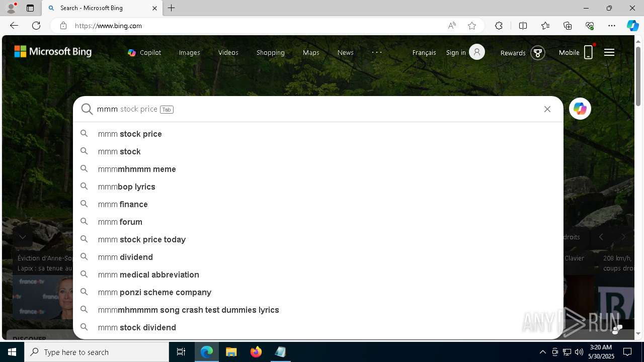This screenshot has width=644, height=362.
Task: Select suggestion 'mmm stock price'
Action: point(318,134)
